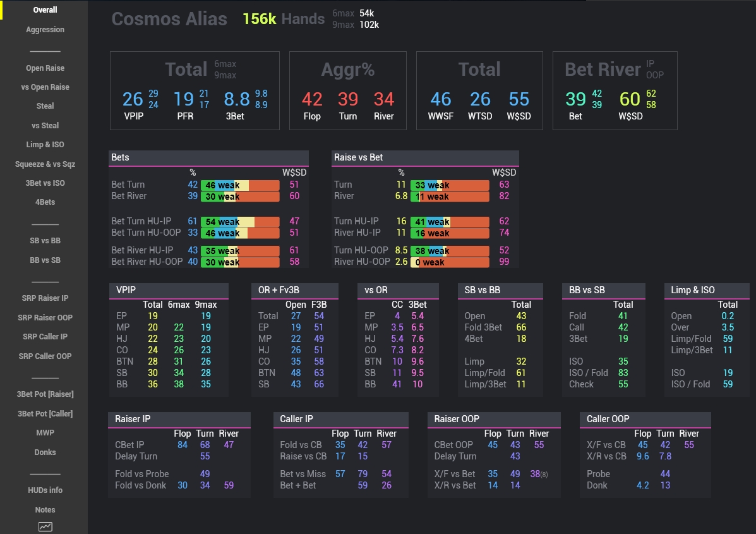The height and width of the screenshot is (534, 756).
Task: View the Donks stats section
Action: point(44,452)
